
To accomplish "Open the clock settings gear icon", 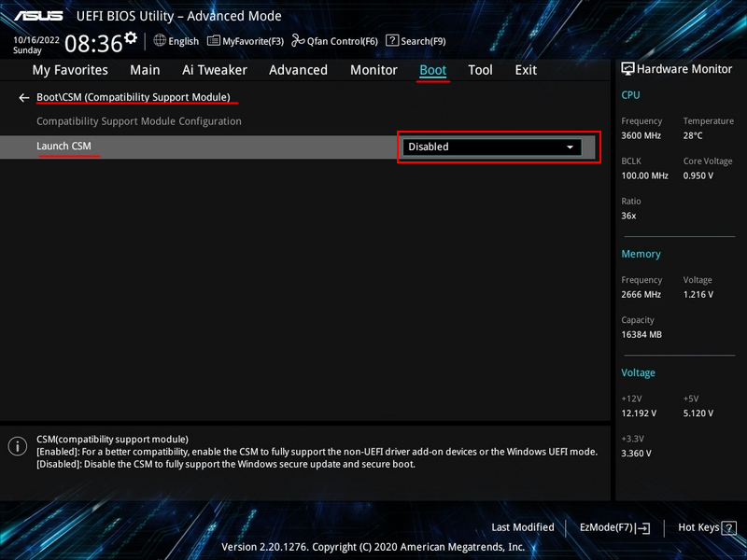I will pyautogui.click(x=131, y=37).
